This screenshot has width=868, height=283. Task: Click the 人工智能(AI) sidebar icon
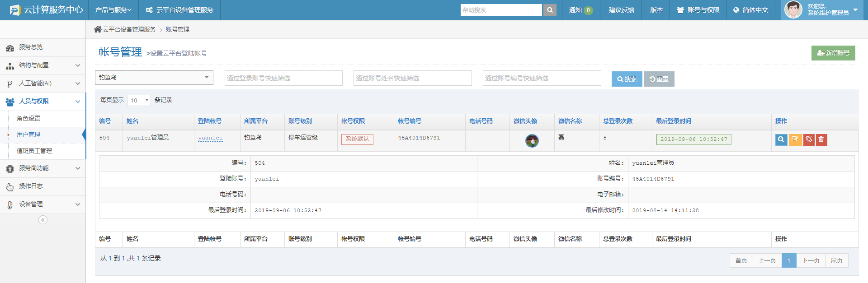(x=9, y=84)
